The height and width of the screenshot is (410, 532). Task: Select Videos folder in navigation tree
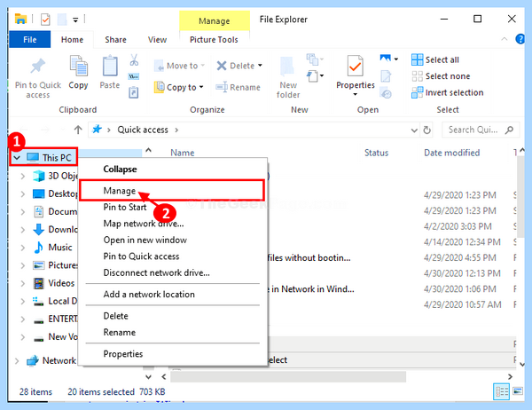click(61, 283)
